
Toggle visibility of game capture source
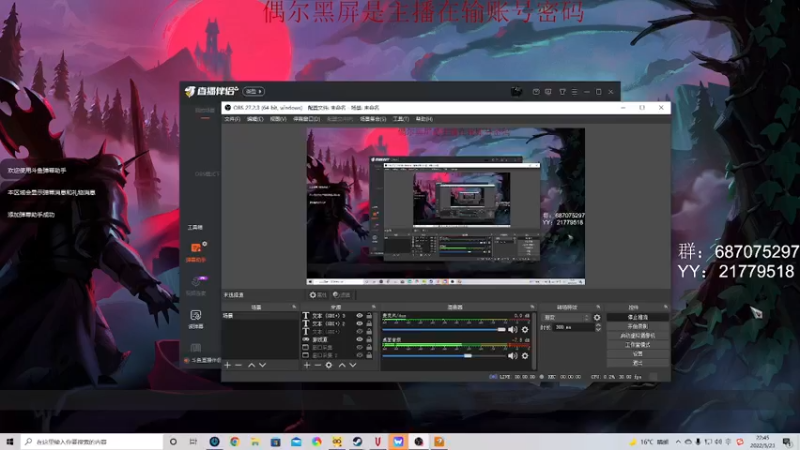pyautogui.click(x=360, y=339)
